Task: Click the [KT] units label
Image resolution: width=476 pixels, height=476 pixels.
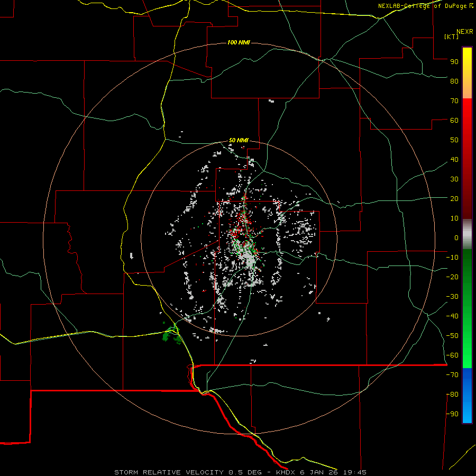Action: pos(452,36)
